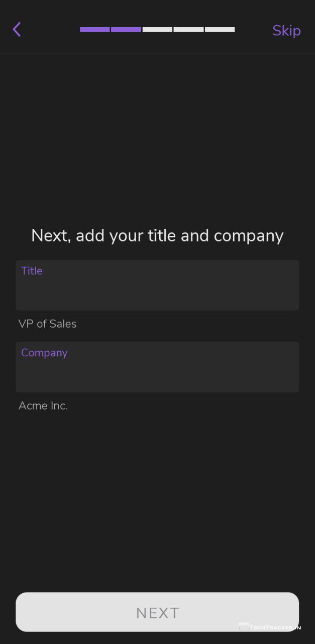Tap the back arrow icon
This screenshot has height=644, width=315.
17,30
